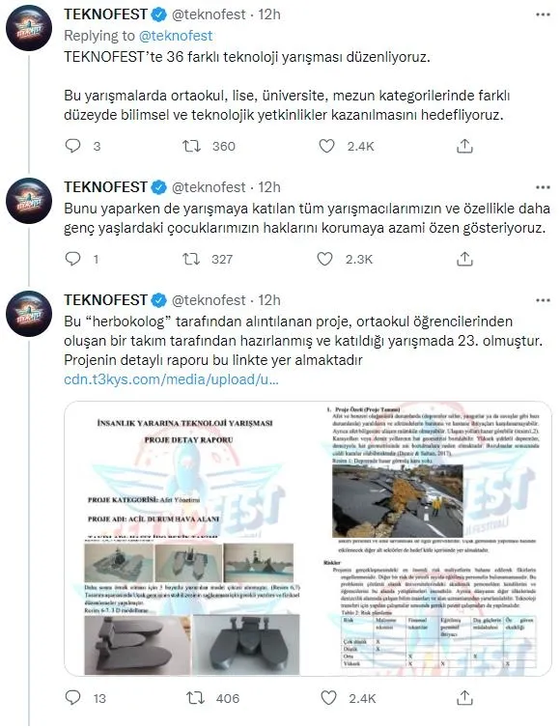Open the right report page image with road photo
The height and width of the screenshot is (728, 560).
click(430, 539)
